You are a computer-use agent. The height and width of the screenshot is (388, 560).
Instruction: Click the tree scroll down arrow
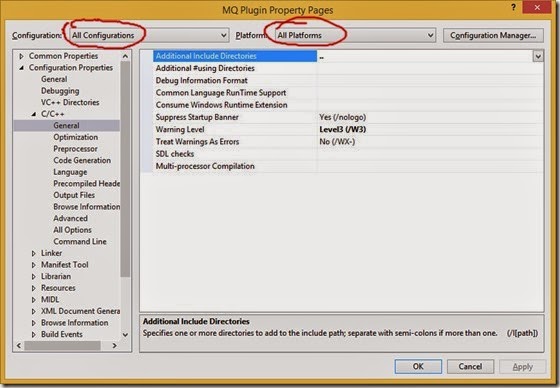coord(125,335)
